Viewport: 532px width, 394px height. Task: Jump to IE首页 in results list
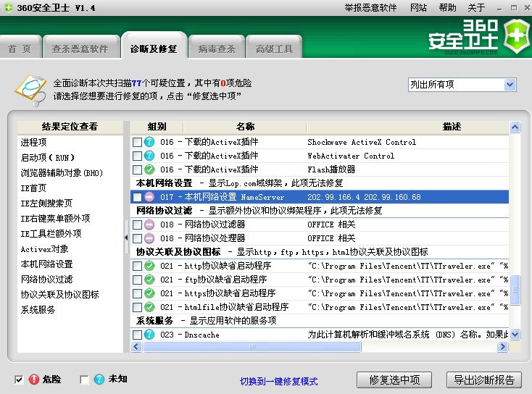33,188
